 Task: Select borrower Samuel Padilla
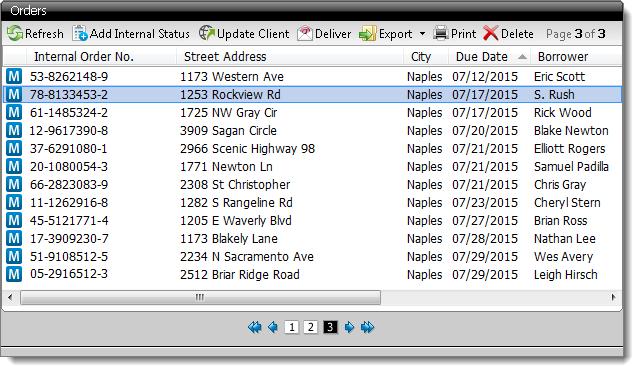(x=571, y=167)
